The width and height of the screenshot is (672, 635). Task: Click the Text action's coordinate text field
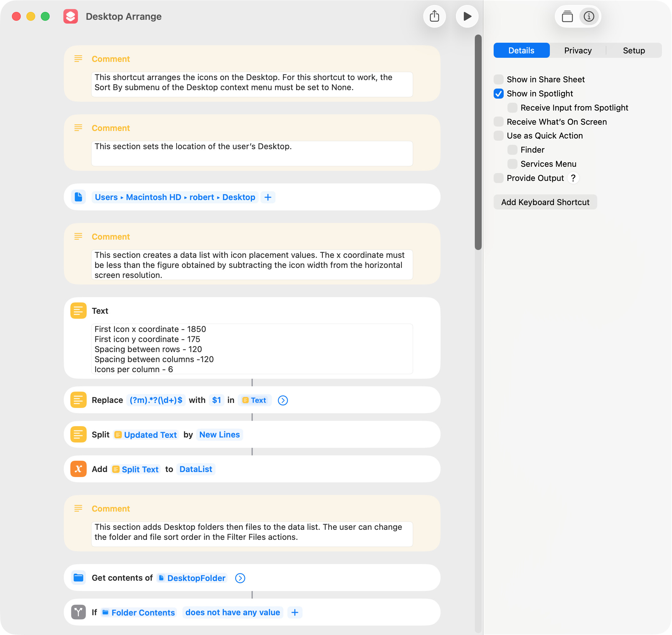pos(252,349)
